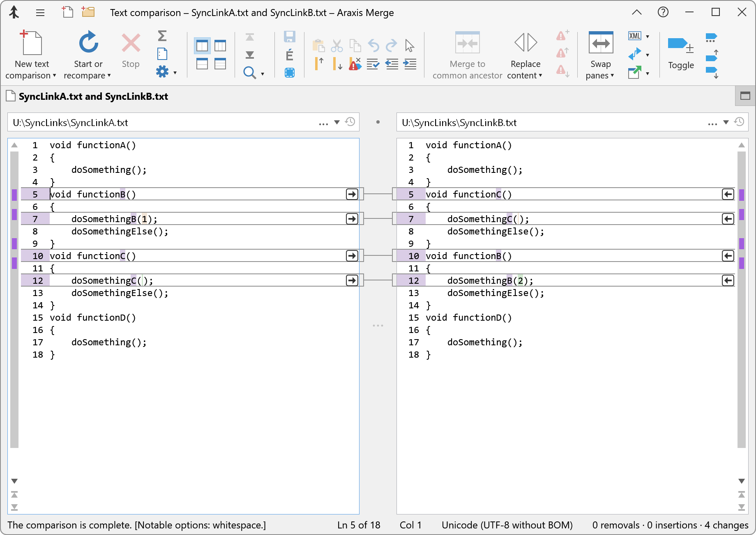The height and width of the screenshot is (535, 756).
Task: Copy line 12 change from right to left
Action: coord(728,280)
